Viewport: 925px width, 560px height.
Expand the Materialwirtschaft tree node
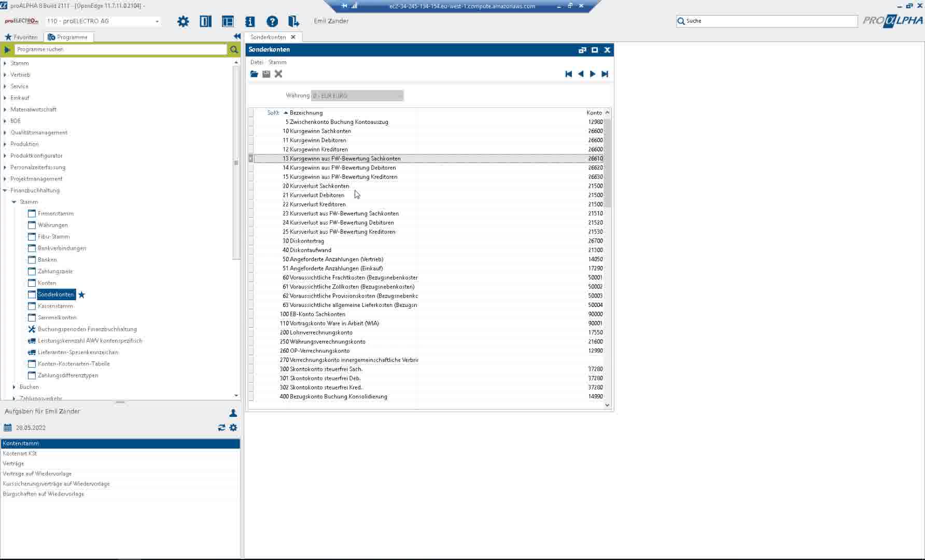coord(5,109)
